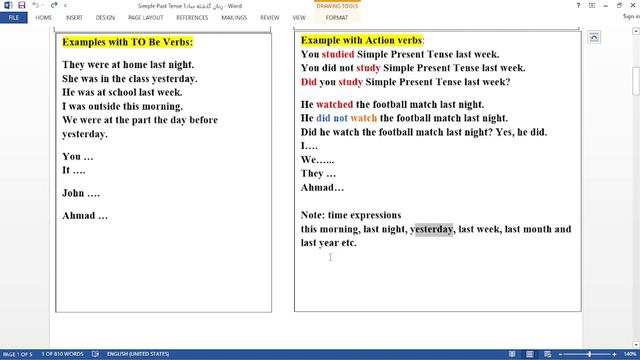
Task: Click the line 'She was in the class yesterday.'
Action: tap(130, 79)
